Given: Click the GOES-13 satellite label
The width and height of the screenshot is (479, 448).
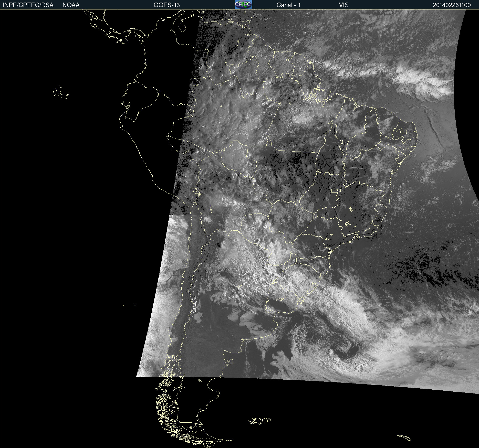Looking at the screenshot, I should click(166, 5).
